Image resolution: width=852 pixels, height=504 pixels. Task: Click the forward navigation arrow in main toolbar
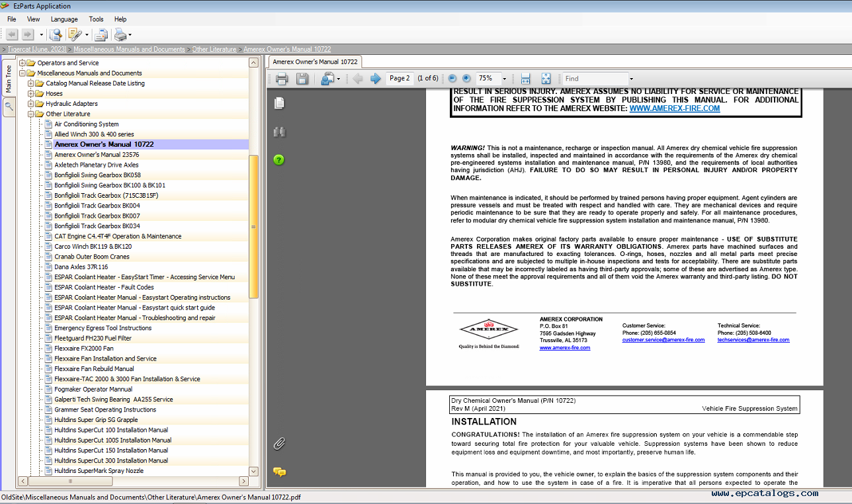click(x=27, y=34)
